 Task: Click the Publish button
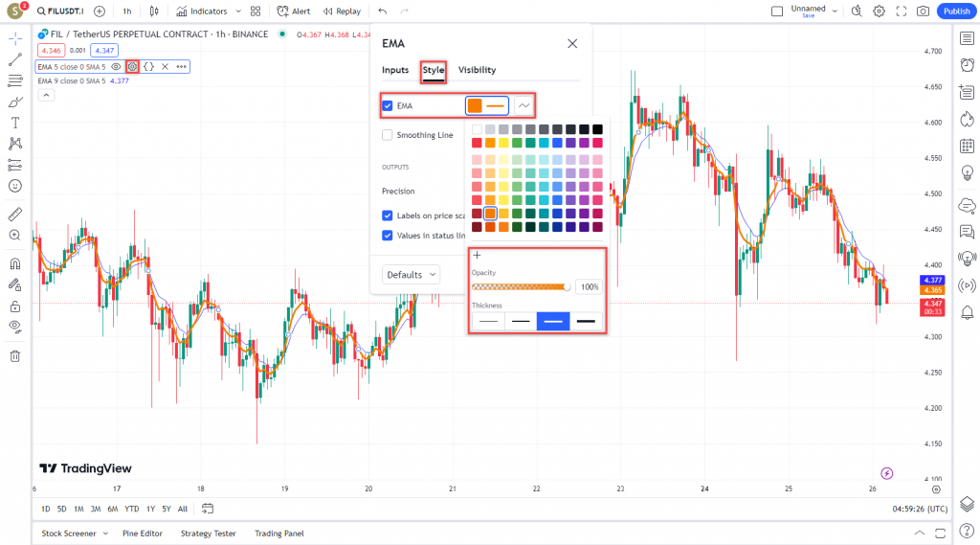click(956, 11)
